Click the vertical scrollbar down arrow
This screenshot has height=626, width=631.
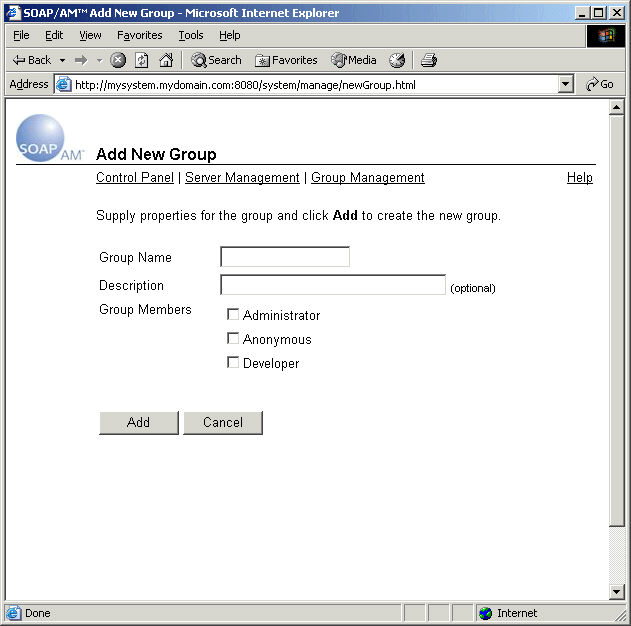click(x=616, y=592)
